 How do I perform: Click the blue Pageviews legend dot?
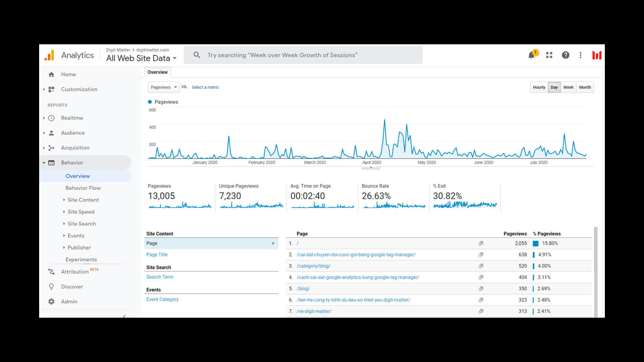(x=150, y=102)
